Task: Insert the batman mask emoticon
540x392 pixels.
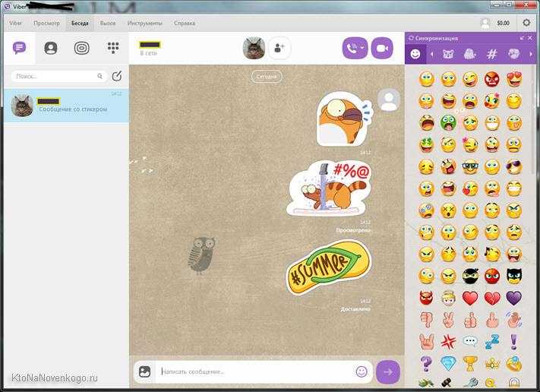Action: pos(514,276)
